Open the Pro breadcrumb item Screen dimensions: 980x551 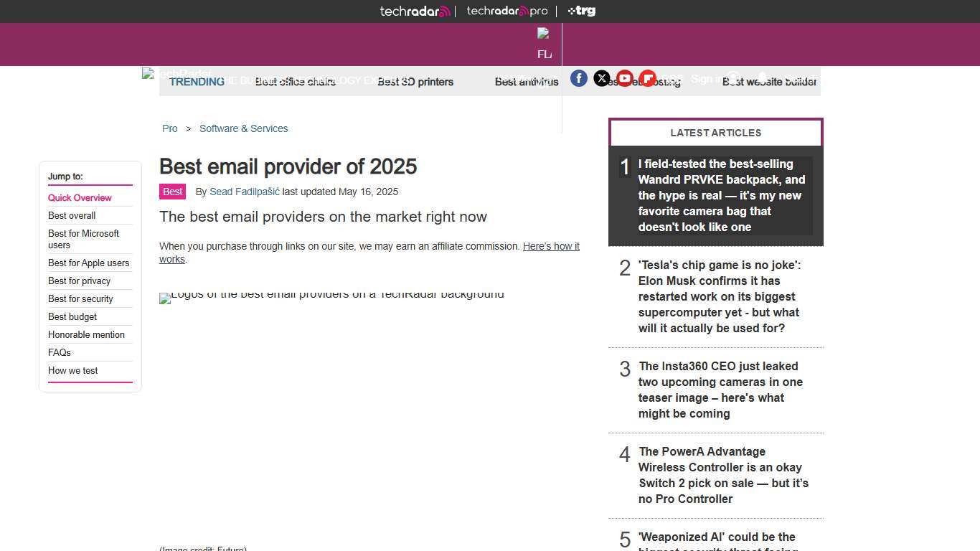(x=170, y=128)
